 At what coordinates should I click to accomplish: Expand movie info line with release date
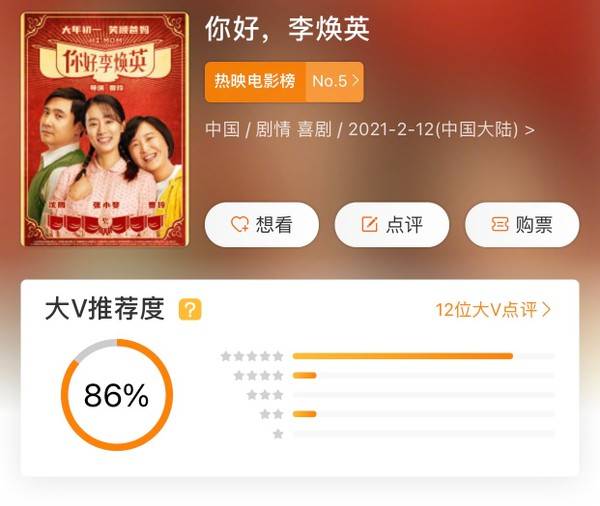(370, 129)
